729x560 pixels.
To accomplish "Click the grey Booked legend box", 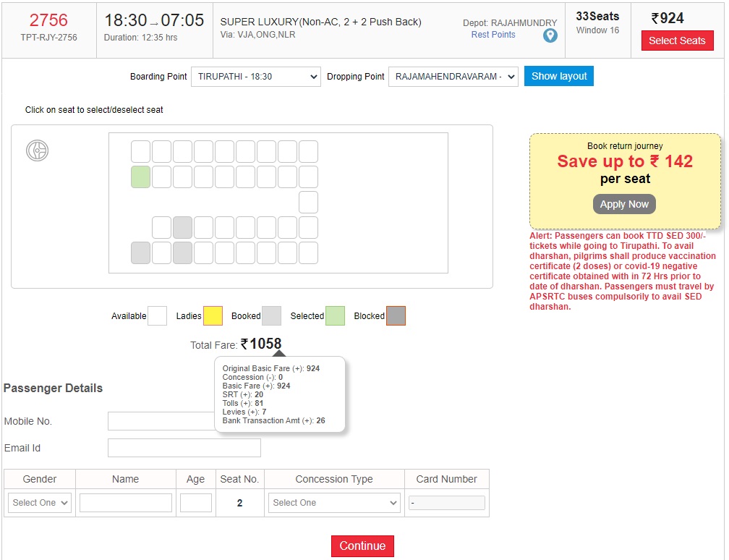I will click(271, 316).
